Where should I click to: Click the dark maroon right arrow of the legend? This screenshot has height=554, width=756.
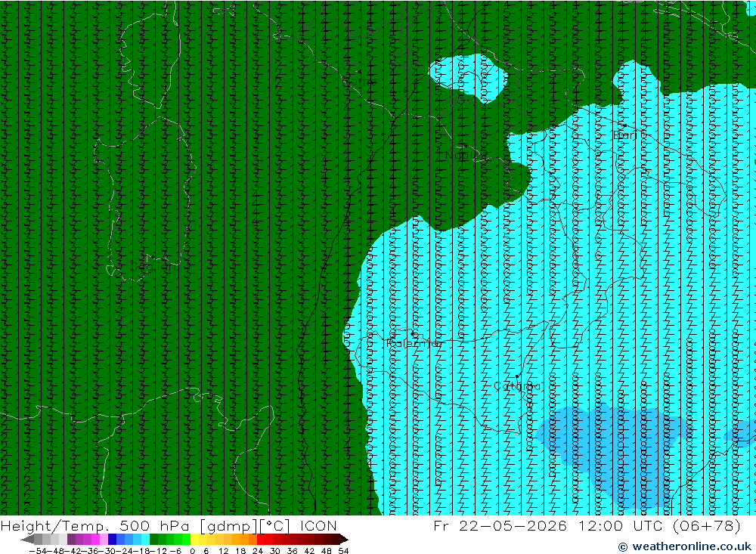pyautogui.click(x=343, y=539)
